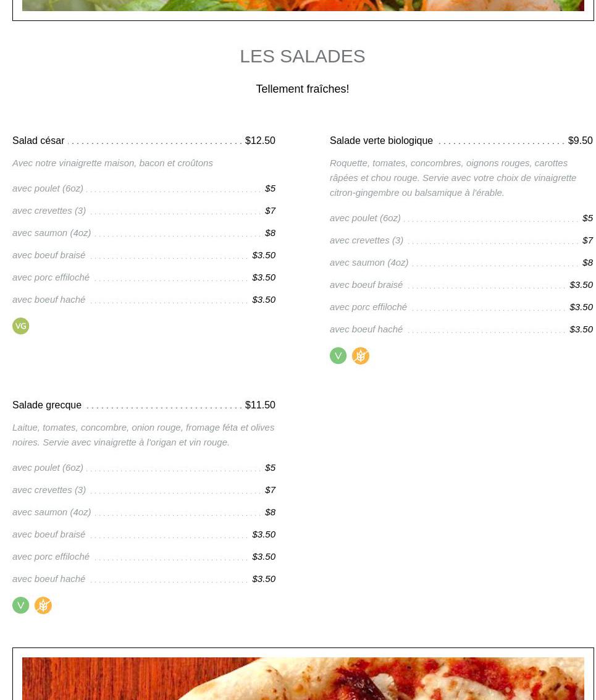The width and height of the screenshot is (596, 700).
Task: Click the orange wheat icon under Salade grecque
Action: (43, 605)
